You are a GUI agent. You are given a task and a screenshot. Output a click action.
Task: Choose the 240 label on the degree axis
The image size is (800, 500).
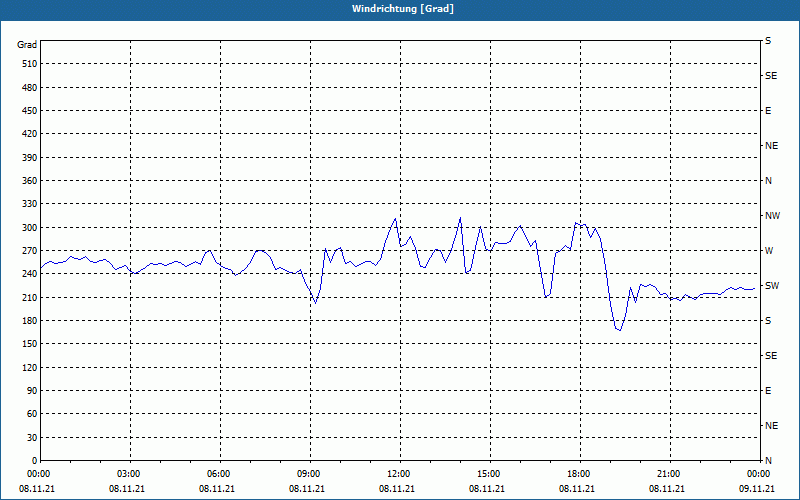29,274
